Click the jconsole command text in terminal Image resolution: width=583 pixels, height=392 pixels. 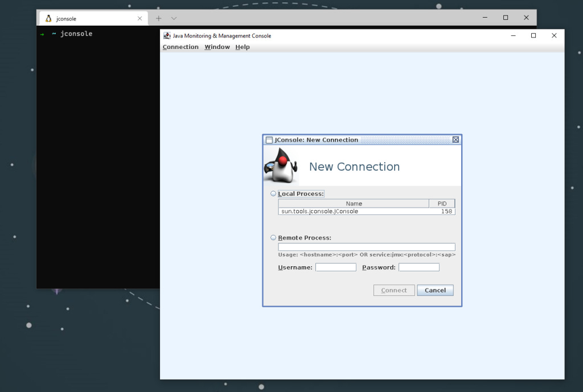76,34
